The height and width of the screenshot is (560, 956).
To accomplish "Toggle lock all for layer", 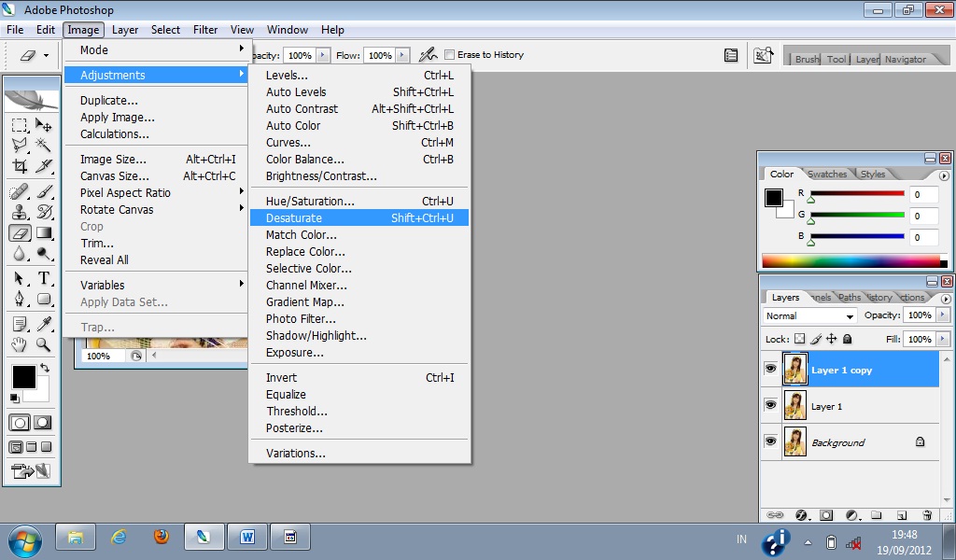I will pos(848,340).
